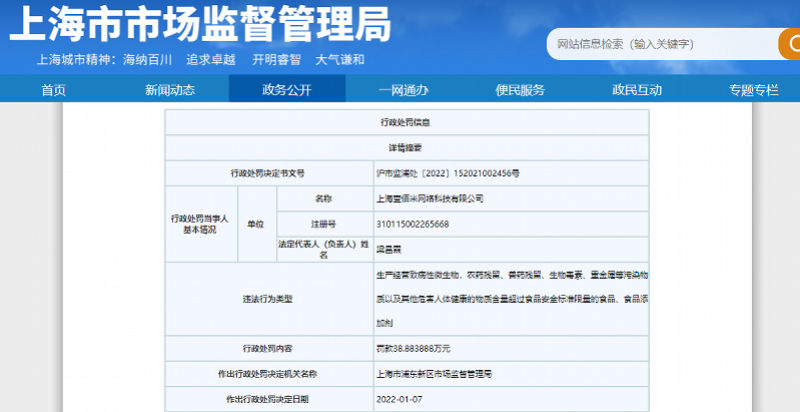This screenshot has width=800, height=412.
Task: Click the decision date 2022-01-07
Action: click(x=399, y=399)
